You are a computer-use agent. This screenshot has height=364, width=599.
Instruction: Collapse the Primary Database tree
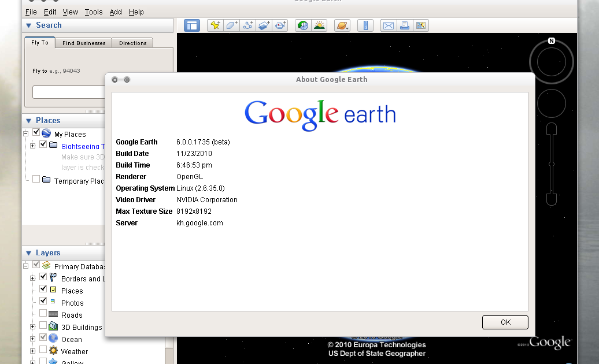click(24, 265)
